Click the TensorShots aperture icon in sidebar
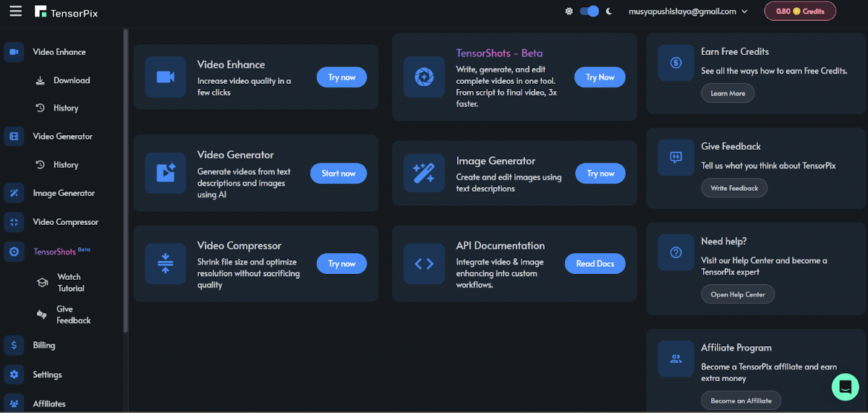Image resolution: width=868 pixels, height=415 pixels. pyautogui.click(x=14, y=252)
